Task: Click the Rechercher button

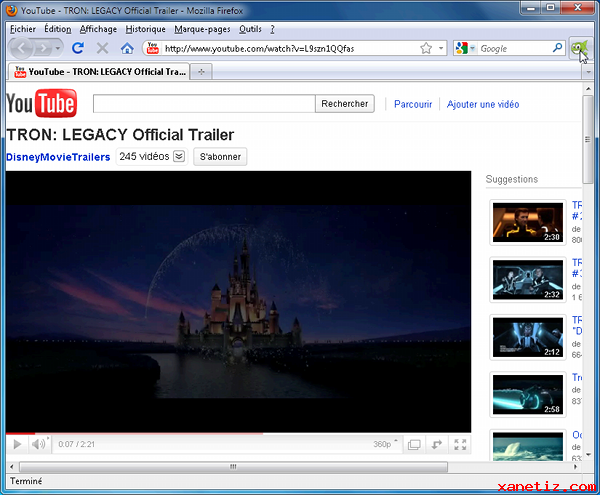Action: [344, 104]
